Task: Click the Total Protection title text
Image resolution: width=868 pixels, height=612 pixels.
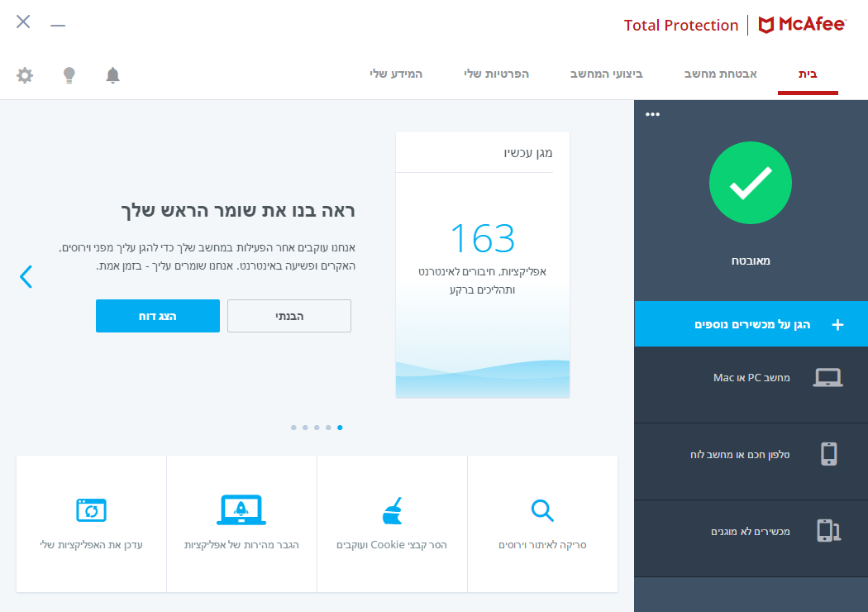Action: (681, 26)
